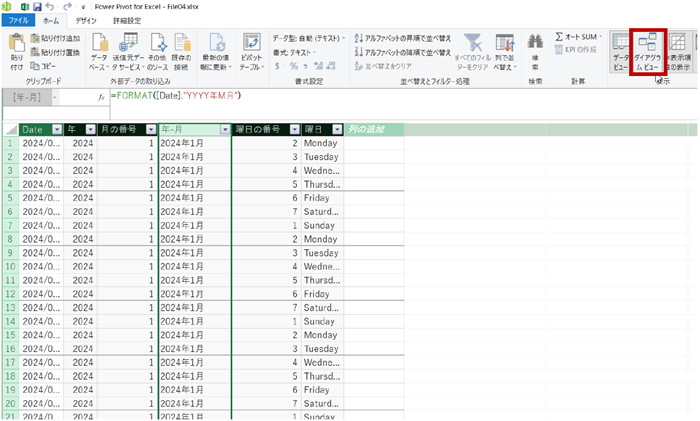
Task: Select the 列の追加 (Add Column) header
Action: point(374,130)
